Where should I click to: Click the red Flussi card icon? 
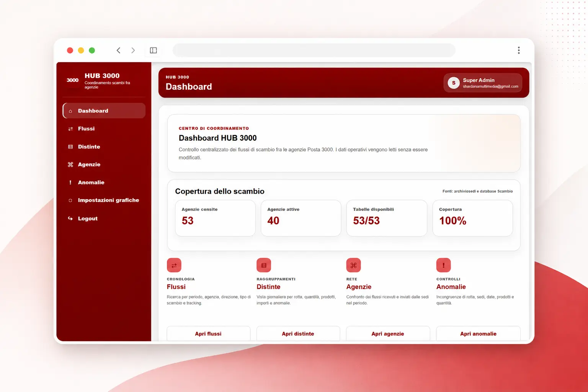click(x=174, y=265)
